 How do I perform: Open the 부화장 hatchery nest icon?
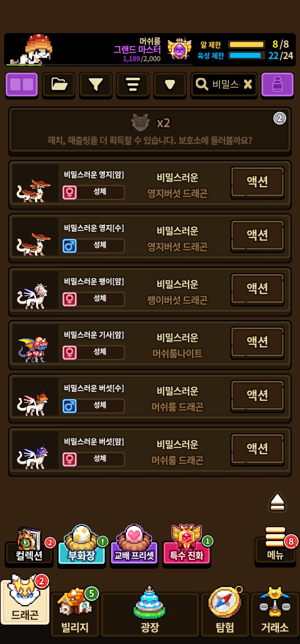pos(81,545)
